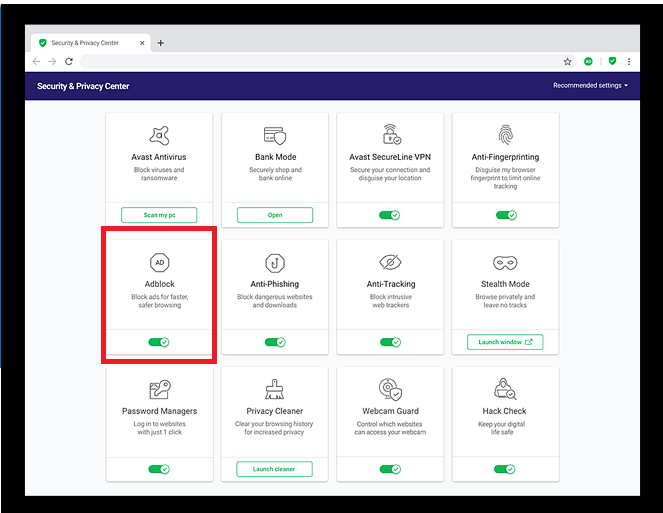Click 'Securely shop and bank online' description
This screenshot has width=663, height=513.
click(x=275, y=174)
